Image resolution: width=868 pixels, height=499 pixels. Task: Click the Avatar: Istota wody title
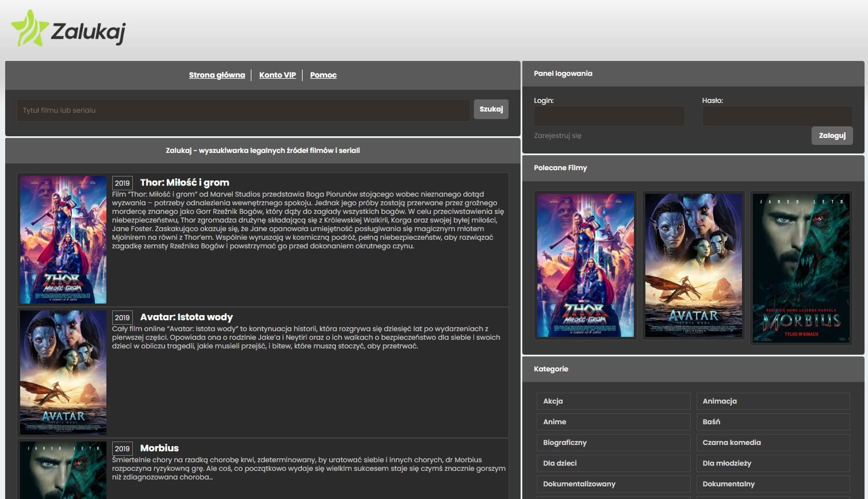click(186, 317)
